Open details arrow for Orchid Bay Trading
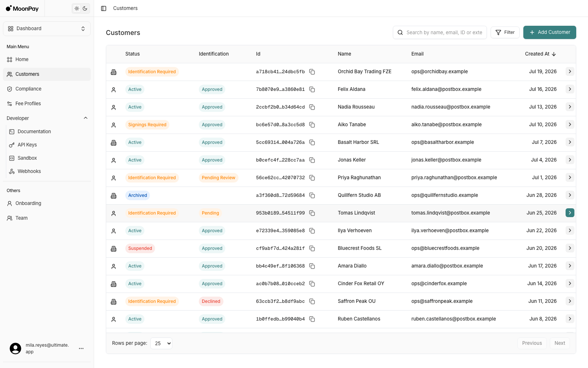 click(x=570, y=71)
